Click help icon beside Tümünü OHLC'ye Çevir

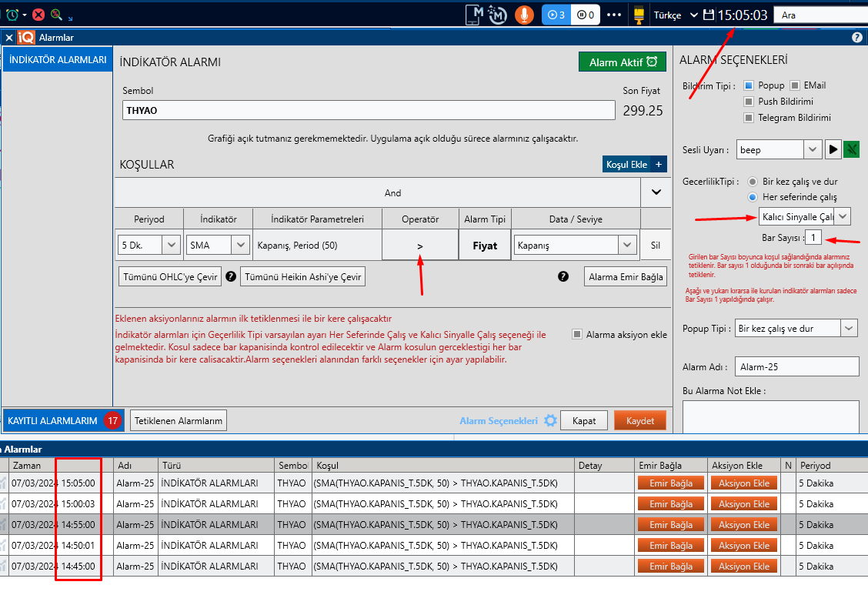point(230,276)
